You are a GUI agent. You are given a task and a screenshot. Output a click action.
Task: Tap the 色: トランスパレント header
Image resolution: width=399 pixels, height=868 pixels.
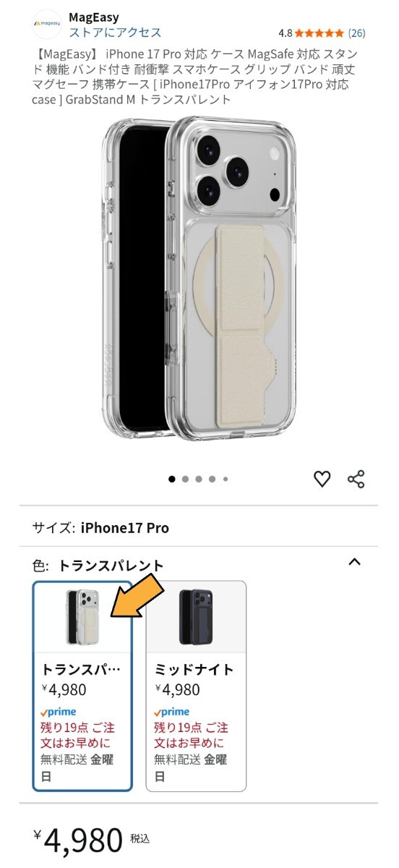[x=98, y=566]
